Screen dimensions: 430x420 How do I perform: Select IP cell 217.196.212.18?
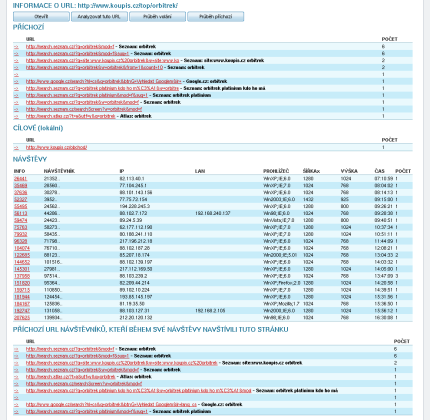click(136, 241)
